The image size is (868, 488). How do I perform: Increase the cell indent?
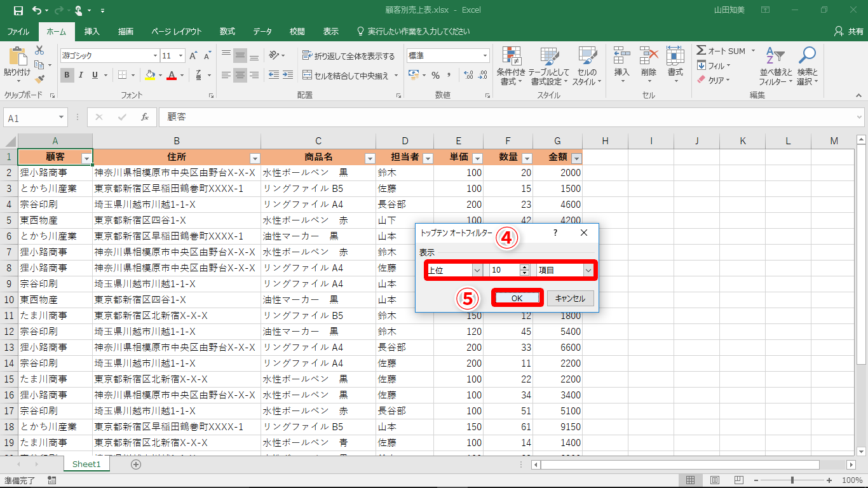coord(289,75)
